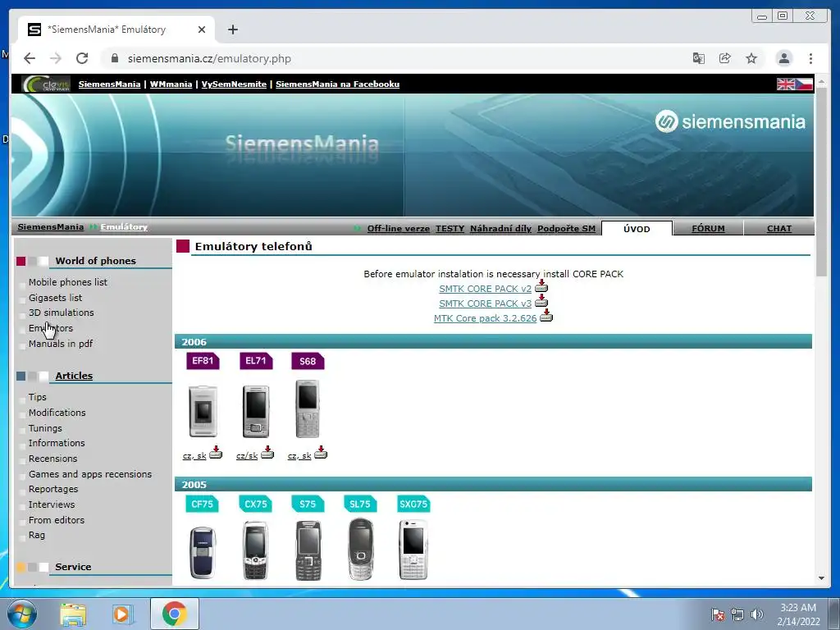Click the SL75 phone thumbnail

pos(361,549)
